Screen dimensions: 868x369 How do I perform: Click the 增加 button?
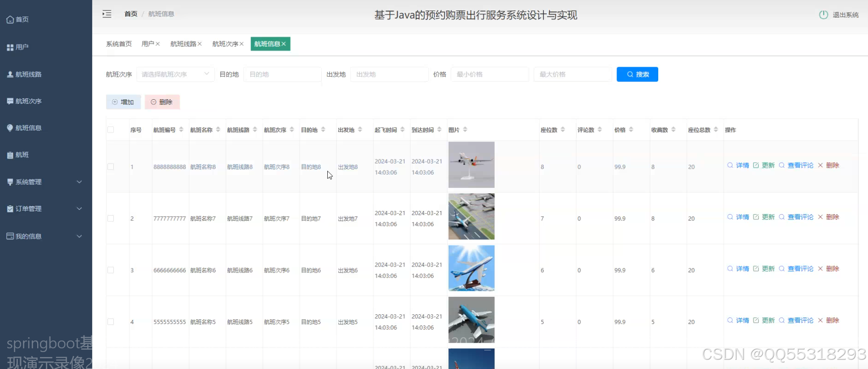click(123, 102)
